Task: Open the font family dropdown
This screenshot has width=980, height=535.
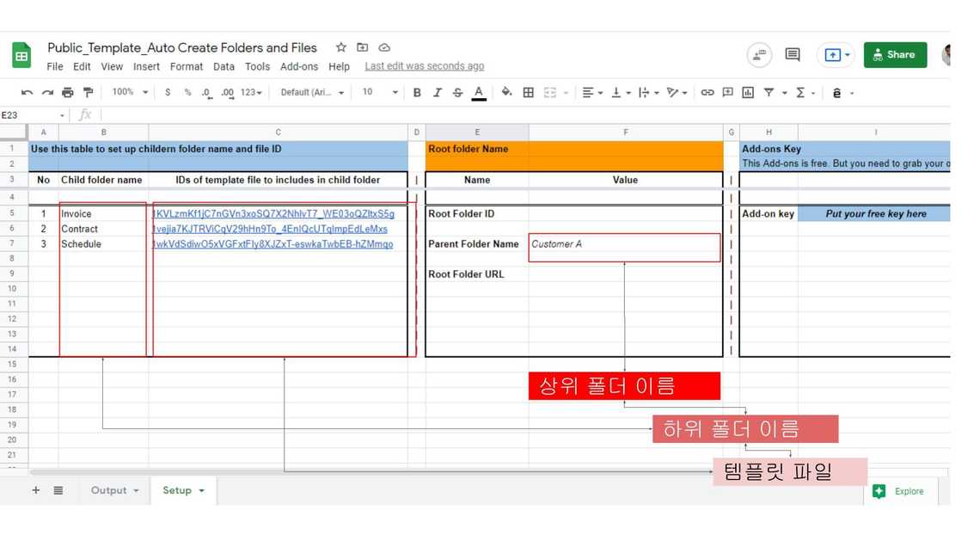Action: (312, 93)
